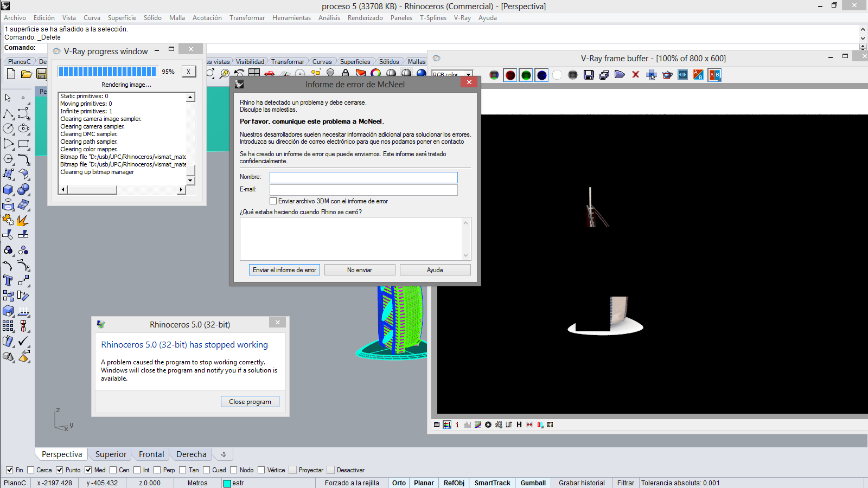Select the Polyline tool in left toolbar
This screenshot has width=868, height=488.
tap(8, 113)
